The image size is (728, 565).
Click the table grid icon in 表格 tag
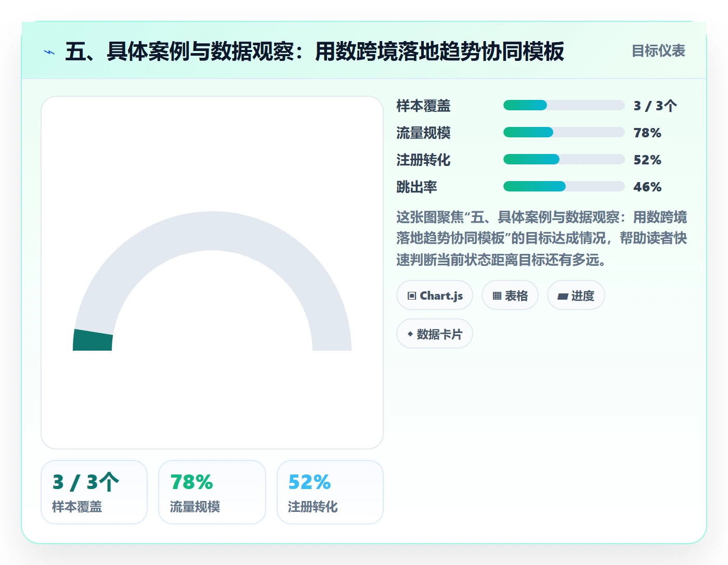click(497, 296)
